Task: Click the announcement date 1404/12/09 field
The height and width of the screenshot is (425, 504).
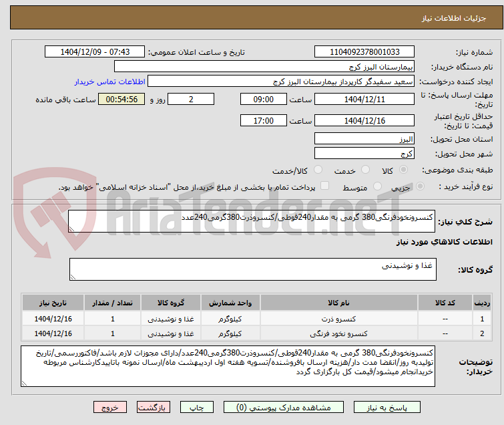Action: click(95, 52)
